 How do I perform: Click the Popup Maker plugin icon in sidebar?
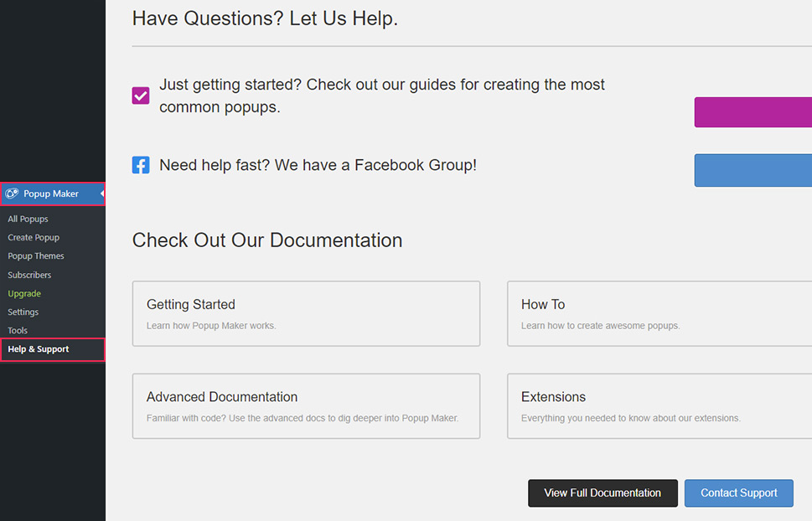tap(12, 193)
